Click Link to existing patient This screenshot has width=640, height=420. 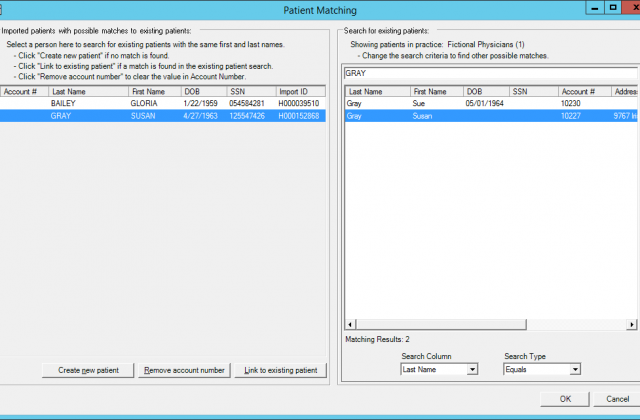tap(280, 370)
